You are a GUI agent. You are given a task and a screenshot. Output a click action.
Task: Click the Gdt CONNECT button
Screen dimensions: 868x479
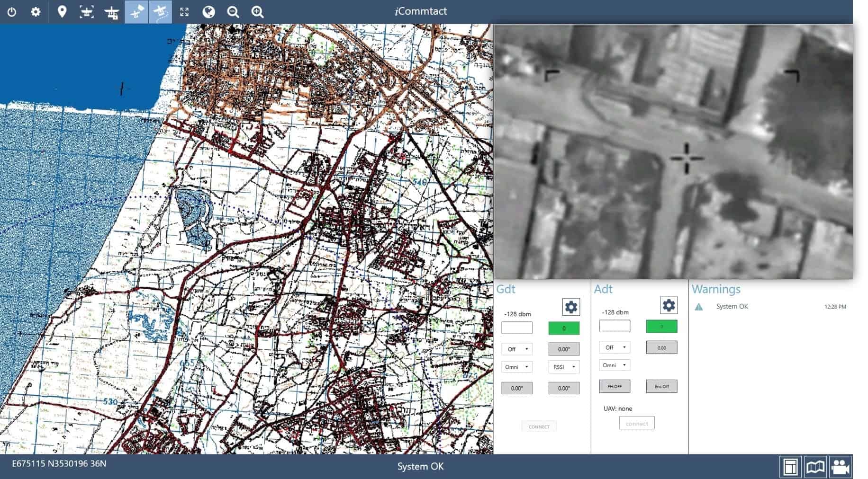539,426
